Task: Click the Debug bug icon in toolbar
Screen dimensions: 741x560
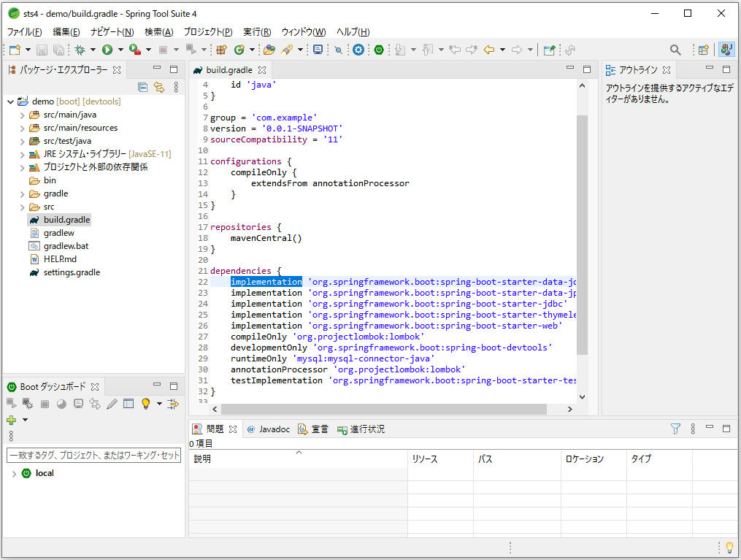Action: tap(80, 50)
